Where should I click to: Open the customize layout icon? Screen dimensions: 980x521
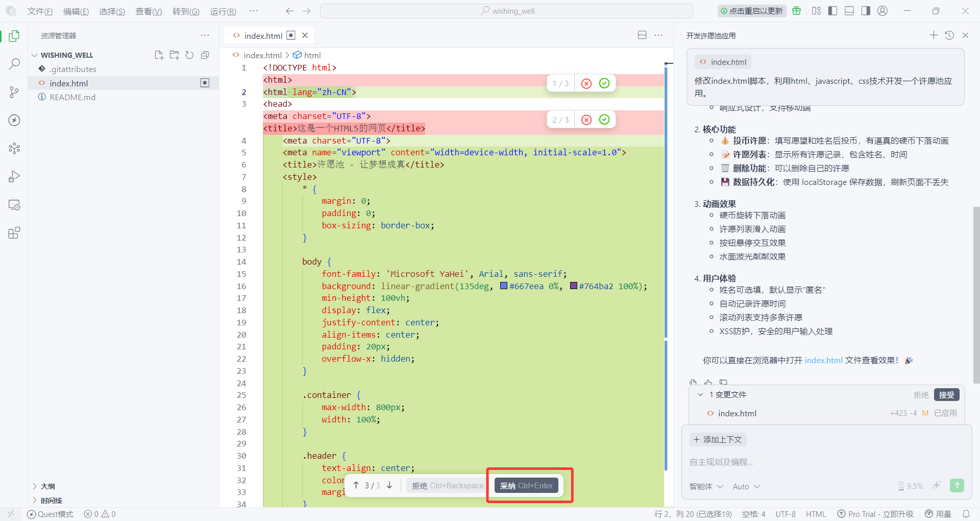[816, 11]
